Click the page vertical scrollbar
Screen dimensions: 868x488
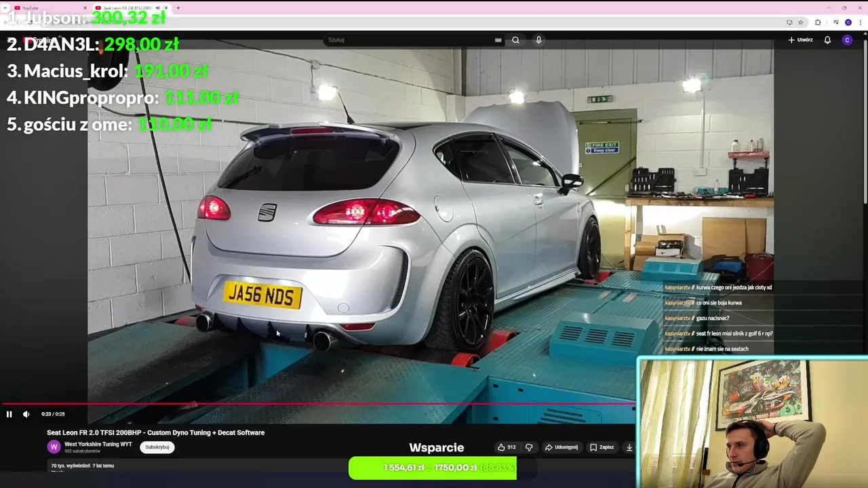(865, 122)
